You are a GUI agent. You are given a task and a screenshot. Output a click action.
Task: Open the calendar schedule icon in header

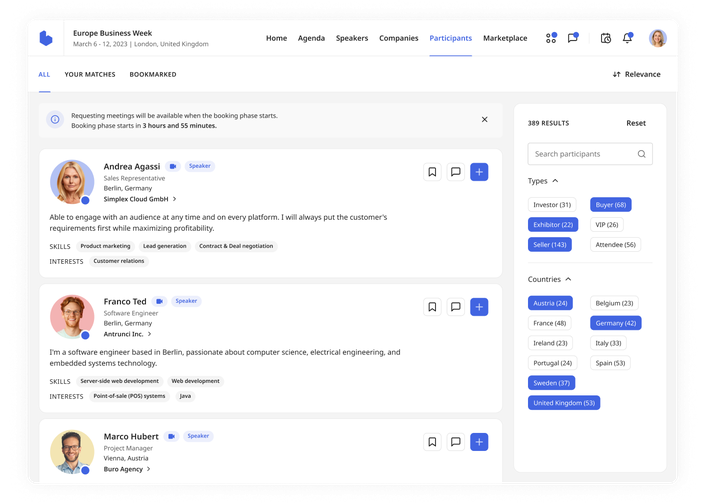point(605,39)
